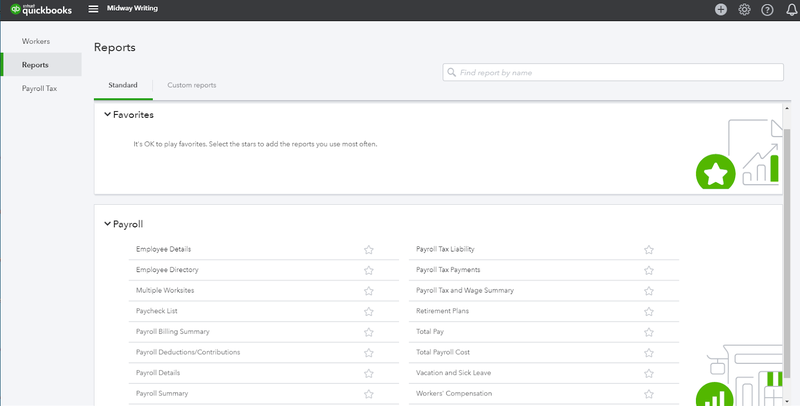Click the search magnifier icon

click(x=452, y=72)
